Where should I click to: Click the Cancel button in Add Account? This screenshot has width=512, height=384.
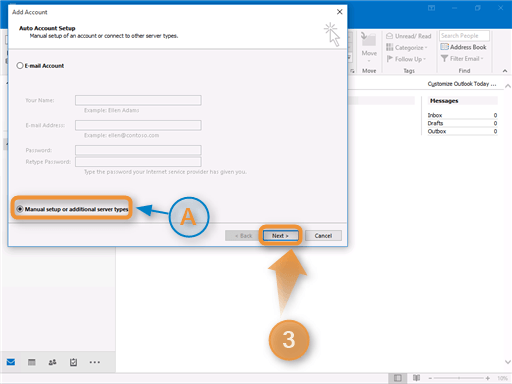coord(323,236)
